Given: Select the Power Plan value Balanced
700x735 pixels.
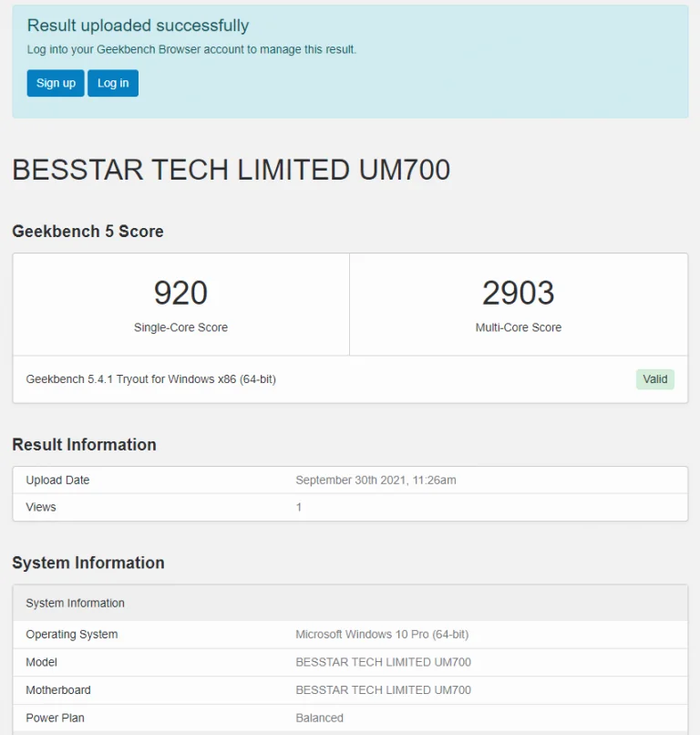Looking at the screenshot, I should (320, 718).
